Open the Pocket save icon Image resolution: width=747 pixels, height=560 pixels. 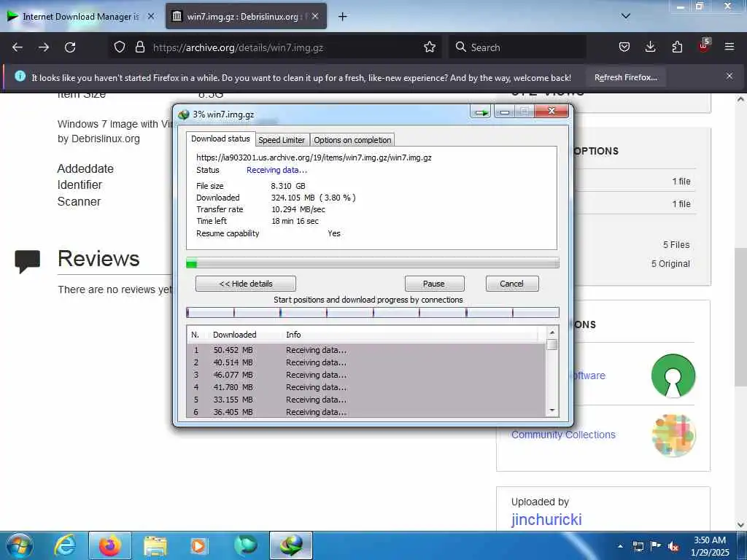624,47
